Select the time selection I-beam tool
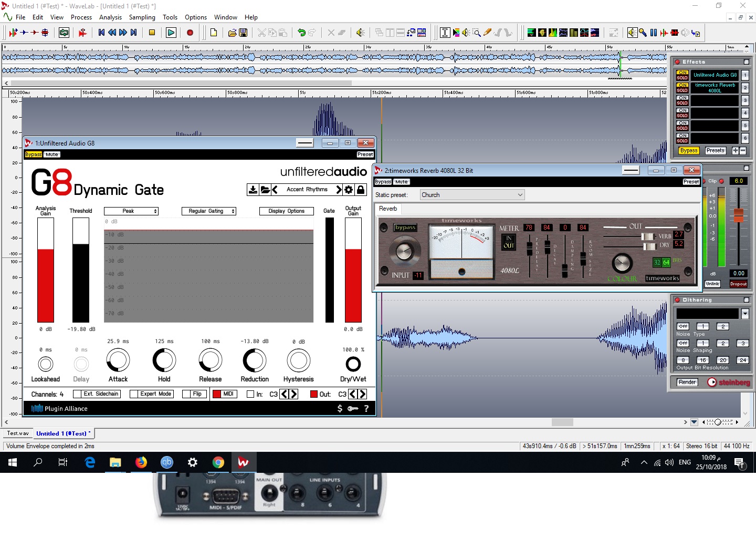 click(445, 33)
